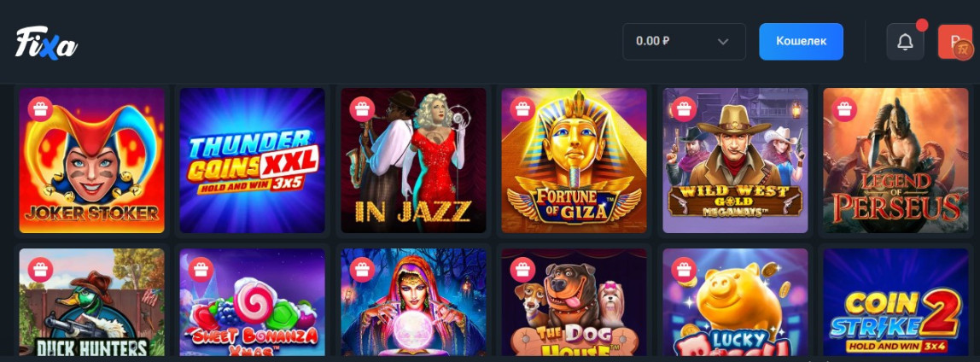Open the Кошелек wallet button
The width and height of the screenshot is (980, 362).
click(x=802, y=42)
